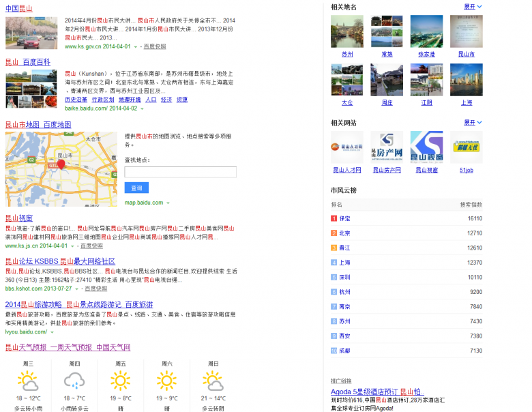Click the 江阴 related place photo
This screenshot has height=412, width=532.
[426, 80]
